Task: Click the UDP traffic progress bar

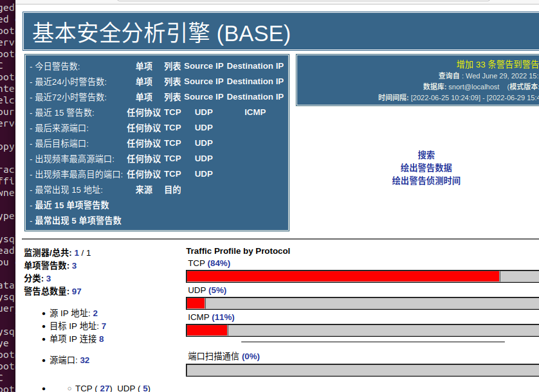Action: click(363, 303)
